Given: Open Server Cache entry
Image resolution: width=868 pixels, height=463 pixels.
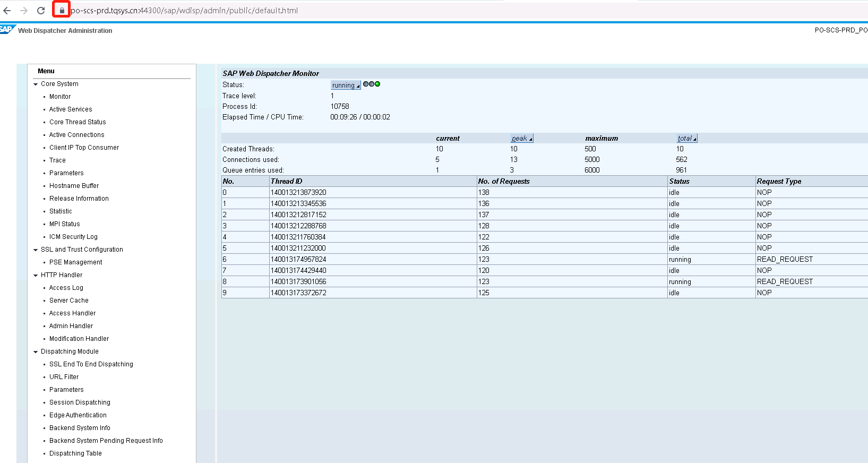Looking at the screenshot, I should point(69,301).
